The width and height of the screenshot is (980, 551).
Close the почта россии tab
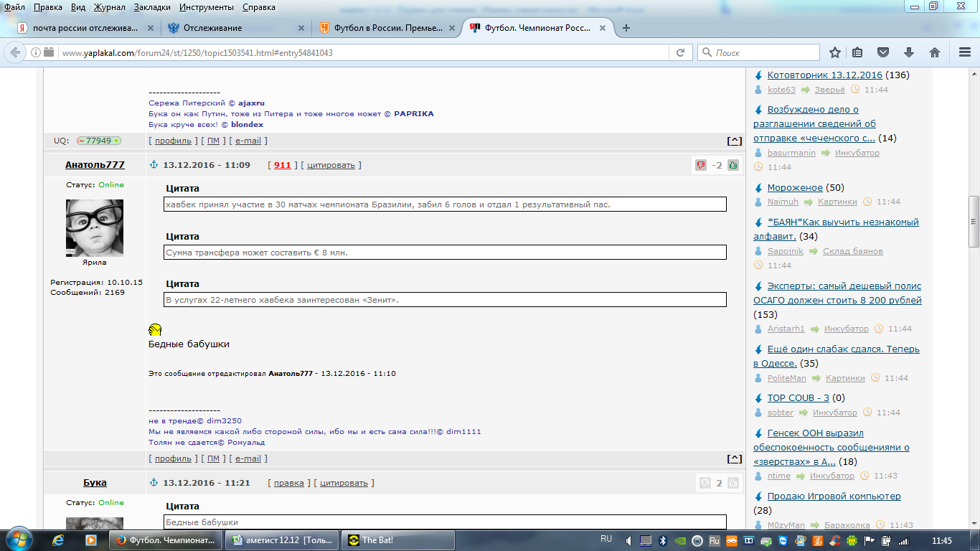[151, 28]
